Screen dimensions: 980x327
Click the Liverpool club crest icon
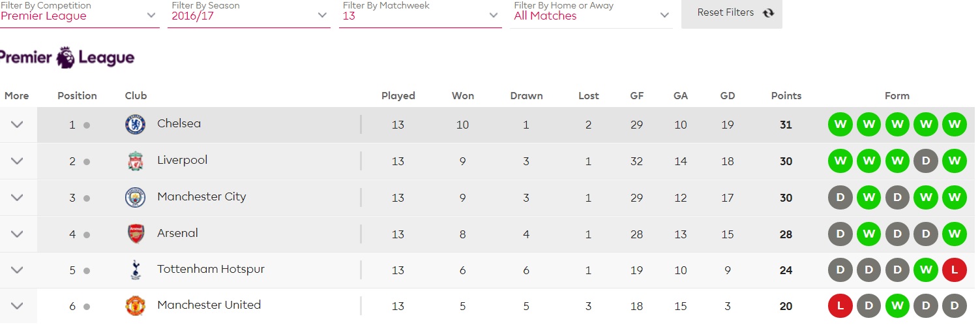pyautogui.click(x=135, y=161)
